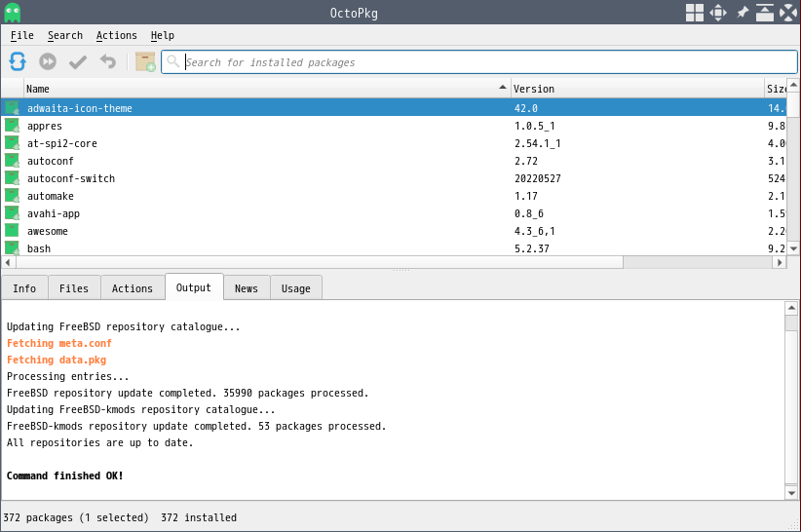Click the sync database refresh icon
The height and width of the screenshot is (532, 801).
pyautogui.click(x=18, y=61)
